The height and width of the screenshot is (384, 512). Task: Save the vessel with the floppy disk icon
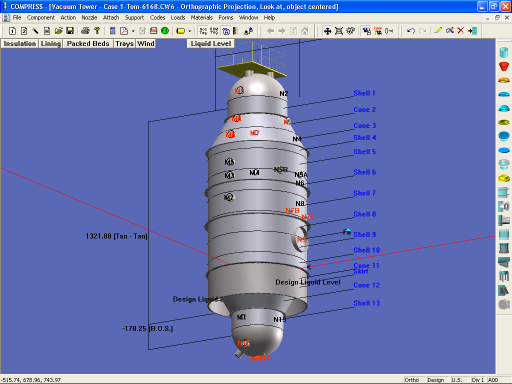(x=70, y=31)
